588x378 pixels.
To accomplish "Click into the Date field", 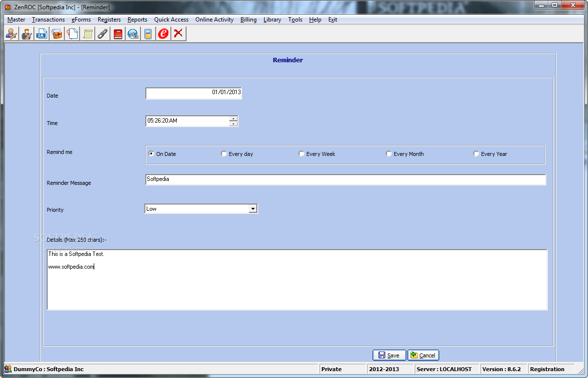I will (193, 93).
